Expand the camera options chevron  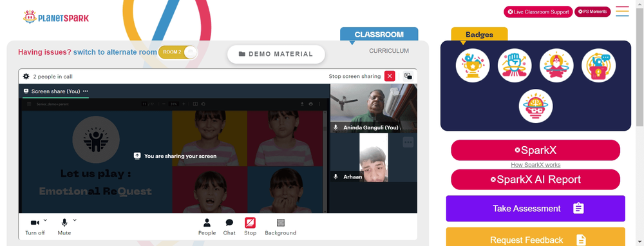[x=45, y=220]
